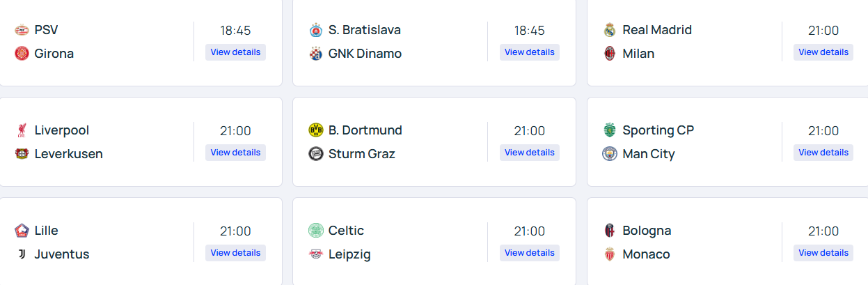
Task: Click the Sporting CP crest icon
Action: coord(610,130)
